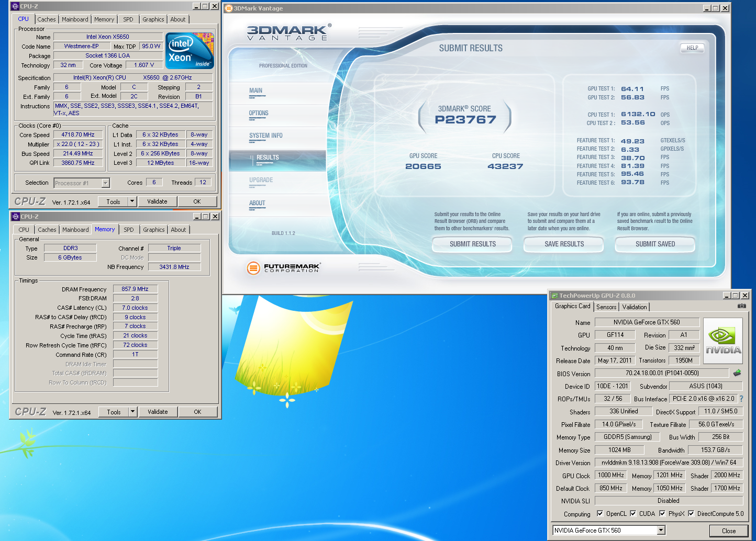The image size is (756, 541).
Task: Open UPGRADE section in 3DMark sidebar
Action: pyautogui.click(x=261, y=180)
